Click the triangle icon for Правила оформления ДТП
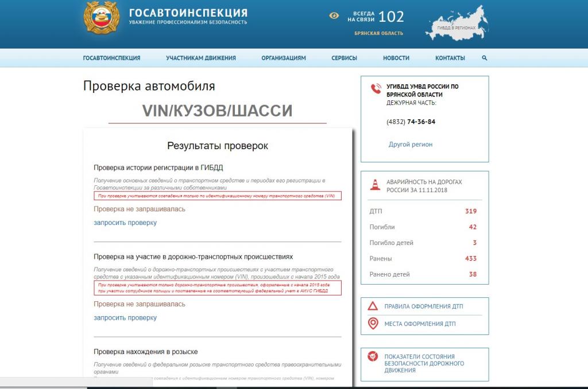The height and width of the screenshot is (389, 588). pyautogui.click(x=373, y=306)
